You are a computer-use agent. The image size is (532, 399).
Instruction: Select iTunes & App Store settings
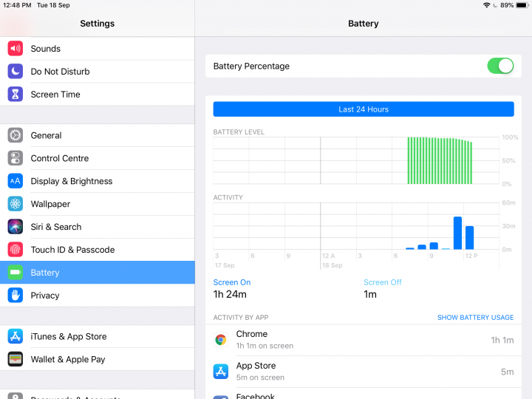coord(98,337)
